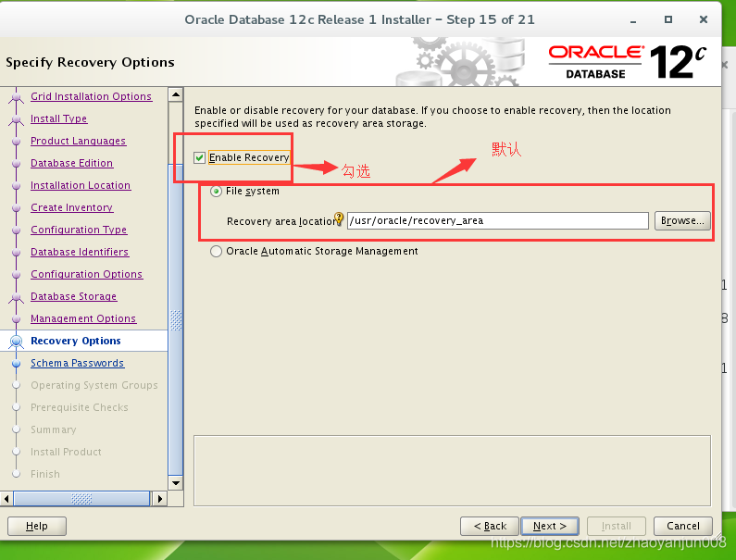This screenshot has height=560, width=736.
Task: Toggle the Enable Recovery checkbox
Action: tap(199, 157)
